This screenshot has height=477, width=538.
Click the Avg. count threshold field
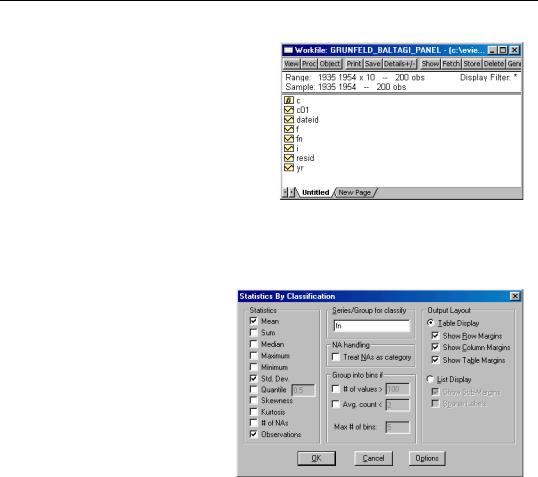click(x=398, y=405)
